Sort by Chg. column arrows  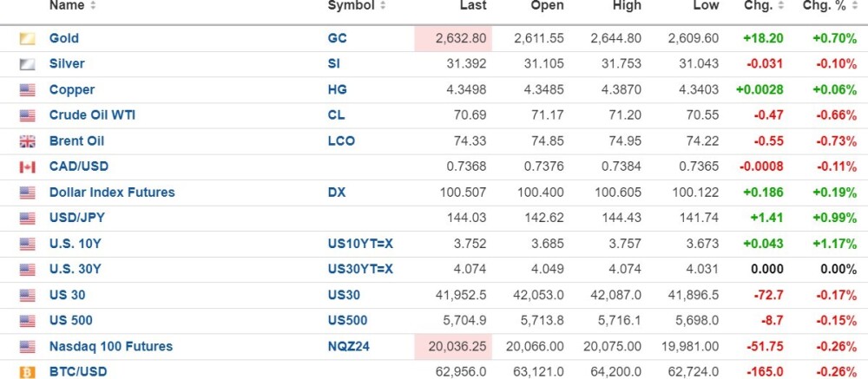(x=781, y=5)
